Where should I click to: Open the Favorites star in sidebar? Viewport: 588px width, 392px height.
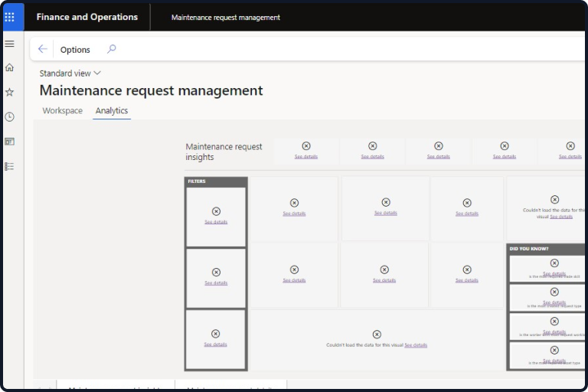[9, 92]
